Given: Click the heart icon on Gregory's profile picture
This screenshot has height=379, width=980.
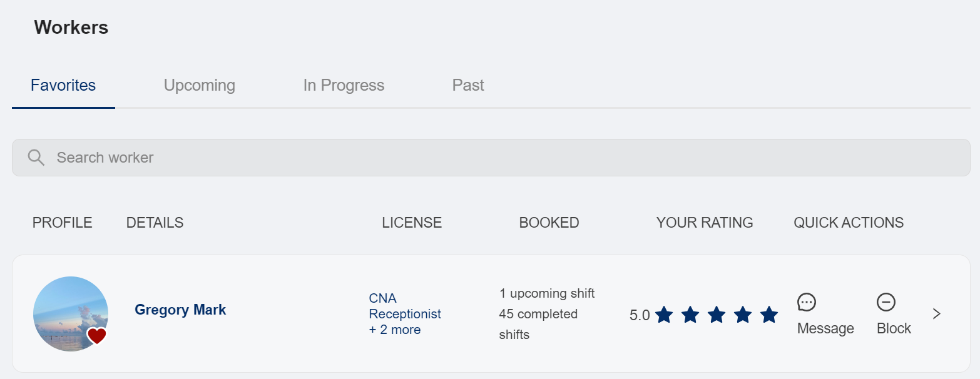Looking at the screenshot, I should pos(98,336).
